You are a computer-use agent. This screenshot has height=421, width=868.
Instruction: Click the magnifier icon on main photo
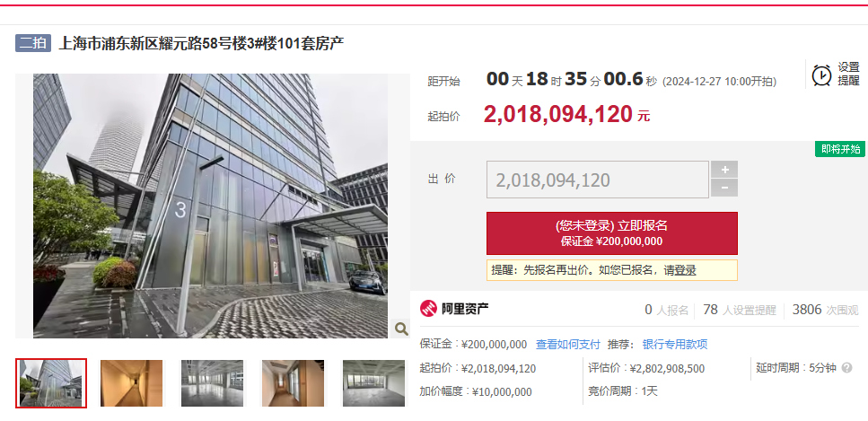point(401,329)
